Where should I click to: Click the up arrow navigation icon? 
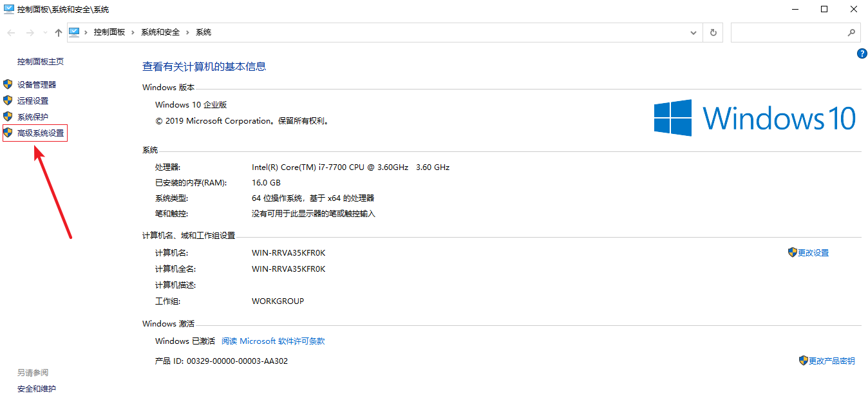[x=59, y=32]
